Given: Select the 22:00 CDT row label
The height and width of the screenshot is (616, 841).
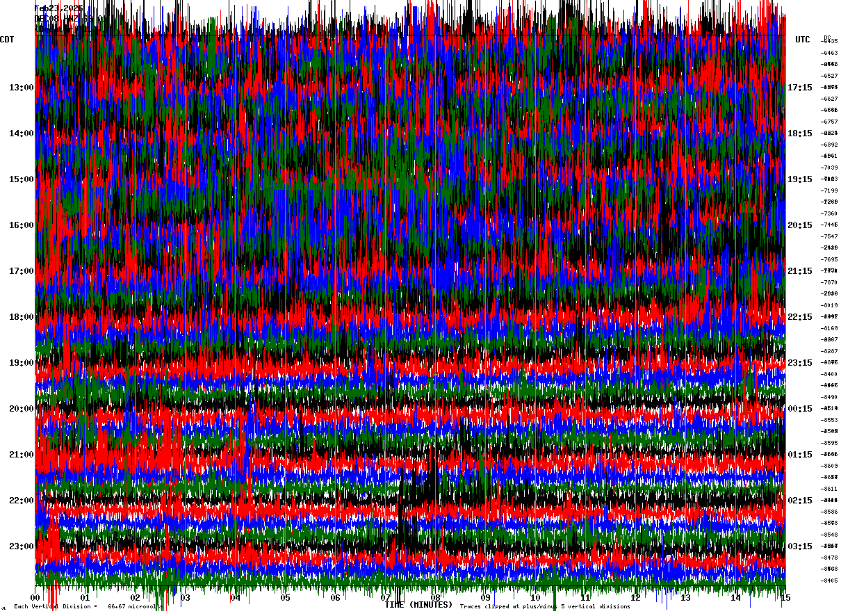Looking at the screenshot, I should 22,501.
